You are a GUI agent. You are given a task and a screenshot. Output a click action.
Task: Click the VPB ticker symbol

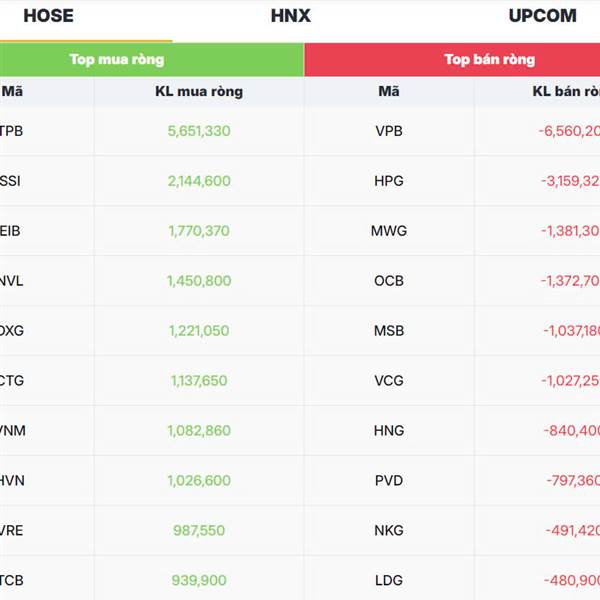[389, 131]
